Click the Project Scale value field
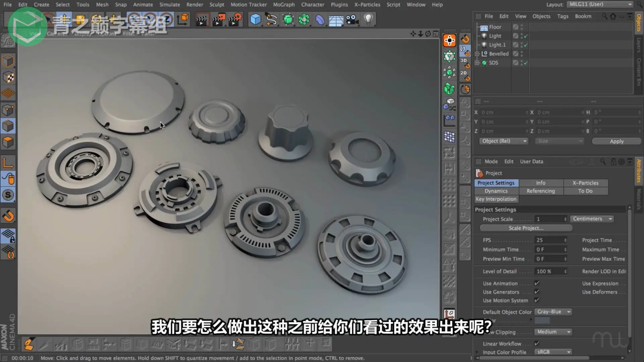The height and width of the screenshot is (362, 644). pos(551,219)
